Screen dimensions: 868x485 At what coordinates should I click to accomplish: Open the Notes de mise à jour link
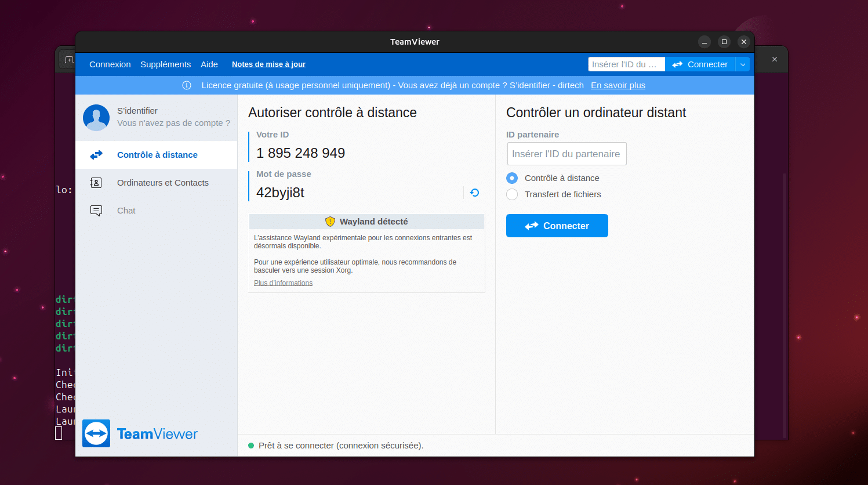pos(268,64)
